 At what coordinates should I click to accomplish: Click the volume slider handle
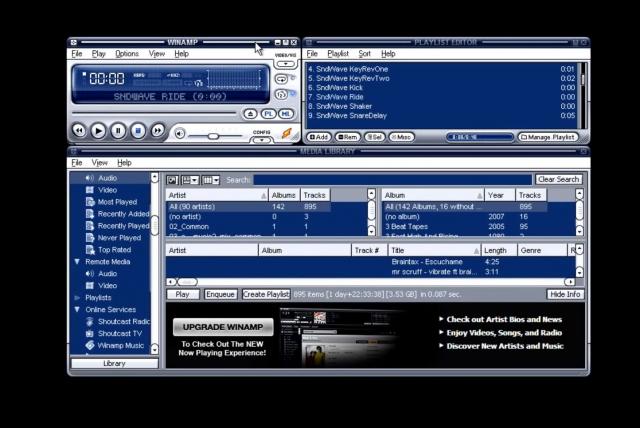click(212, 135)
